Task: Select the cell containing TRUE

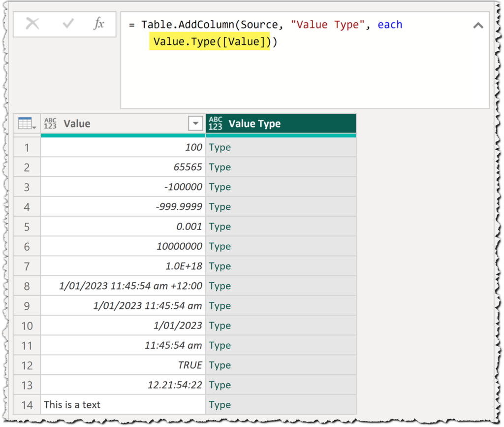Action: 123,365
